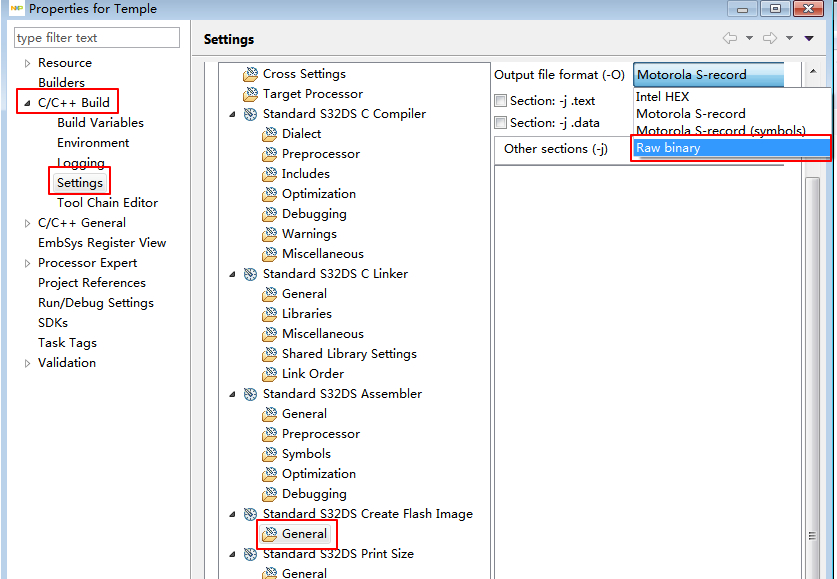Open the Output file format combo box
This screenshot has height=579, width=837.
pos(709,75)
